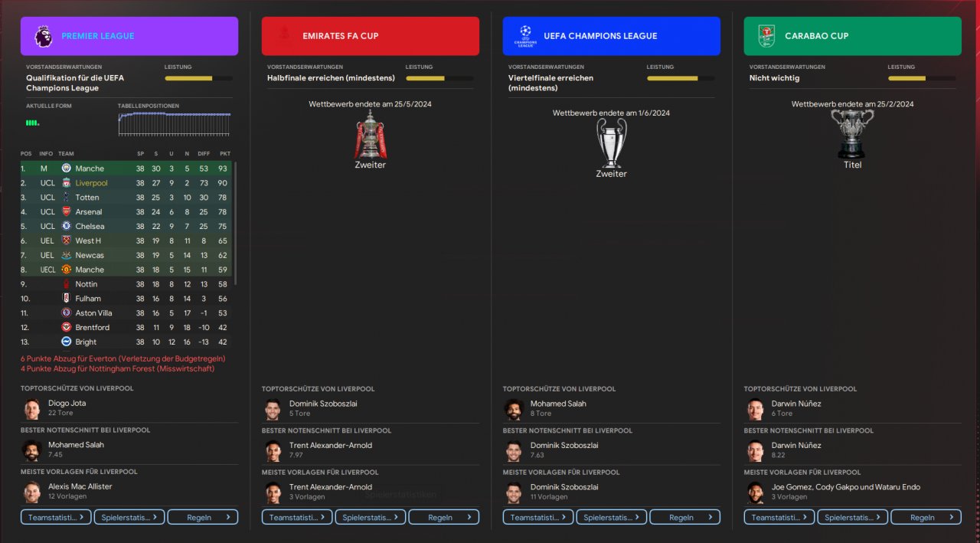Click the FA Cup trophy image
Viewport: 980px width, 543px height.
click(371, 135)
